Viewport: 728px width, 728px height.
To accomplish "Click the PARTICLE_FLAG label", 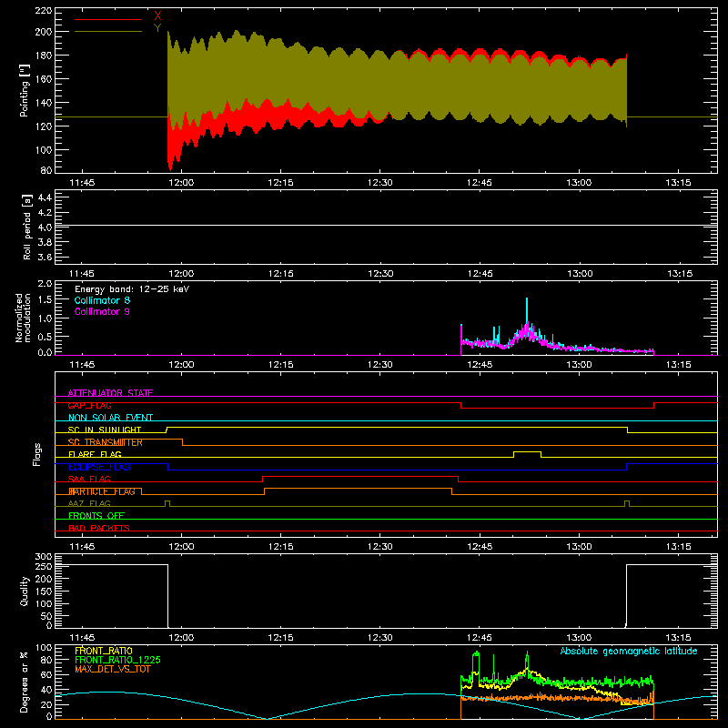I will point(102,491).
